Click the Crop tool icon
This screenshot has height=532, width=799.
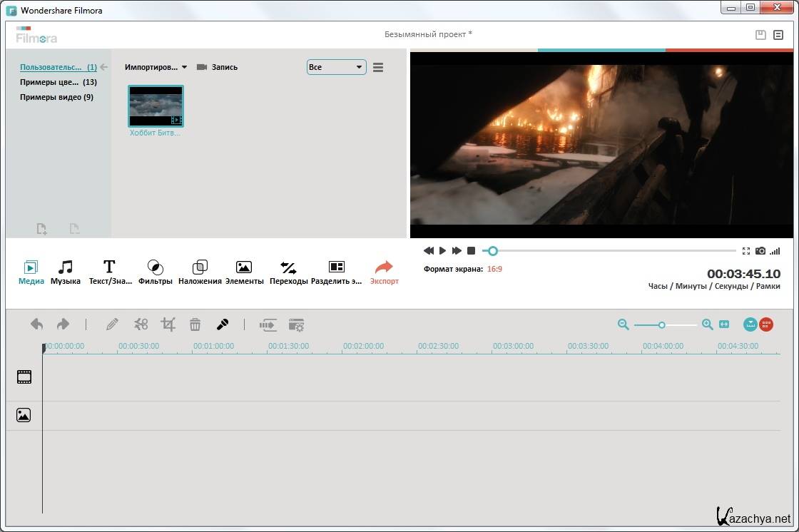168,324
